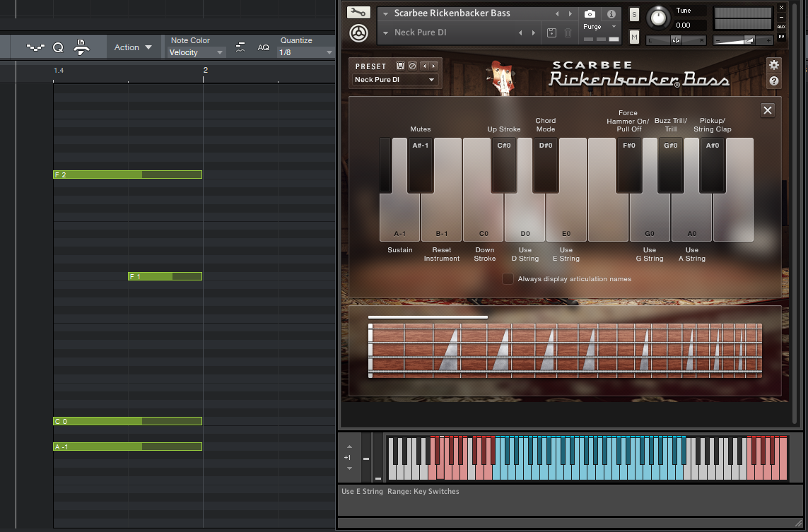Open Scarbee settings gear icon

pos(773,65)
